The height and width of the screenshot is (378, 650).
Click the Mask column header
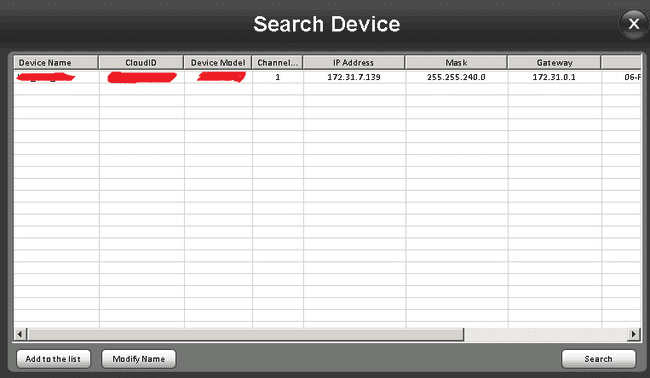pyautogui.click(x=456, y=63)
